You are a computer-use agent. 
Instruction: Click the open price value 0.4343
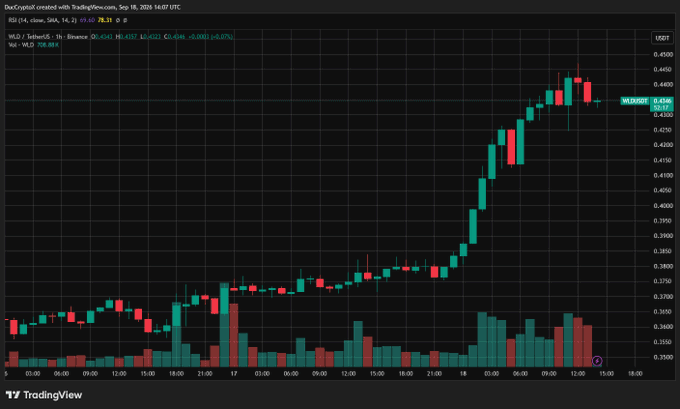[x=104, y=37]
